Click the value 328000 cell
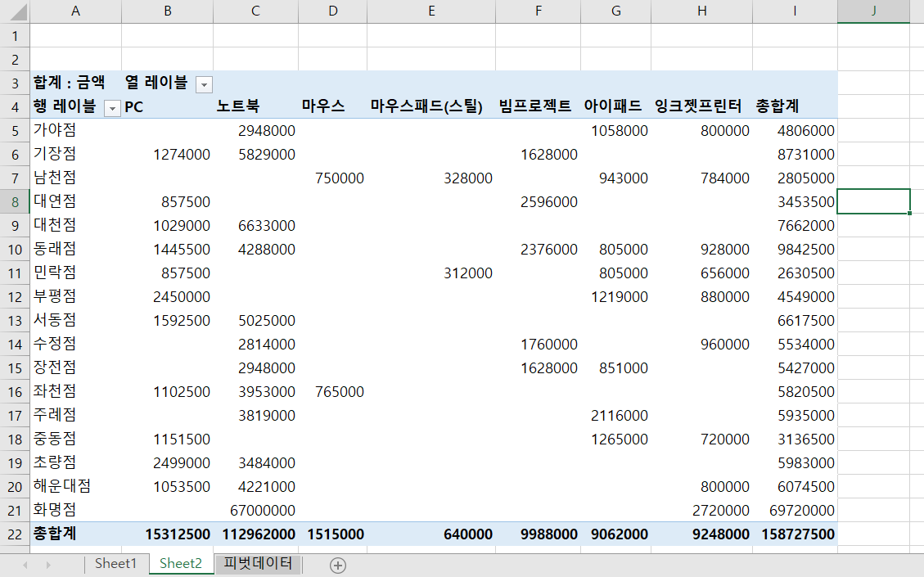924x577 pixels. pos(431,178)
